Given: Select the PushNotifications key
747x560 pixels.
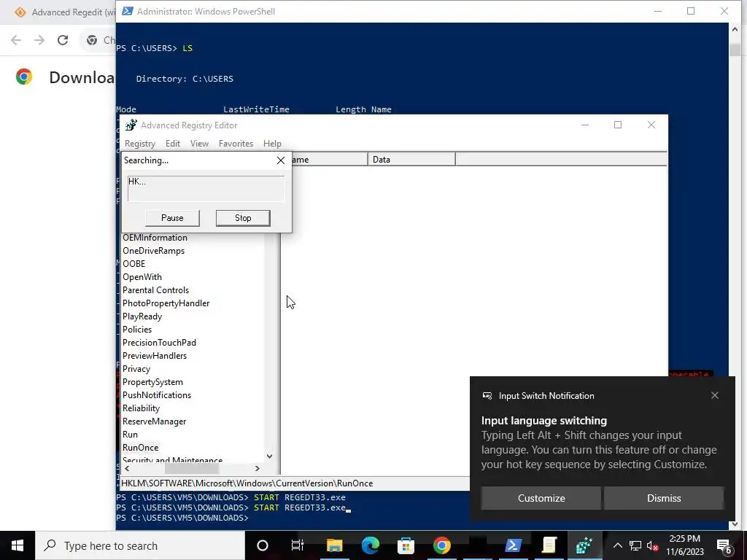Looking at the screenshot, I should (157, 395).
